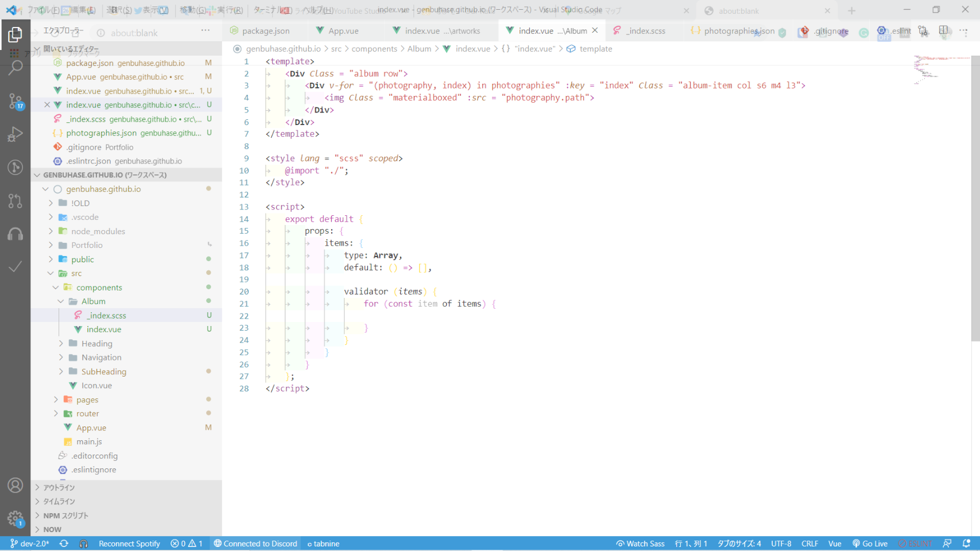Screen dimensions: 980x551
Task: Switch to the photographies.json tab
Action: (738, 31)
